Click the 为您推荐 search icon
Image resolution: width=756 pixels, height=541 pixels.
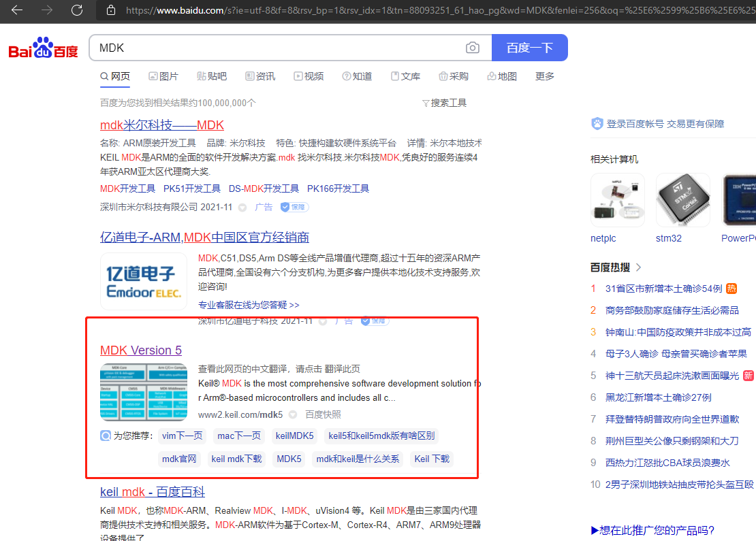coord(105,436)
